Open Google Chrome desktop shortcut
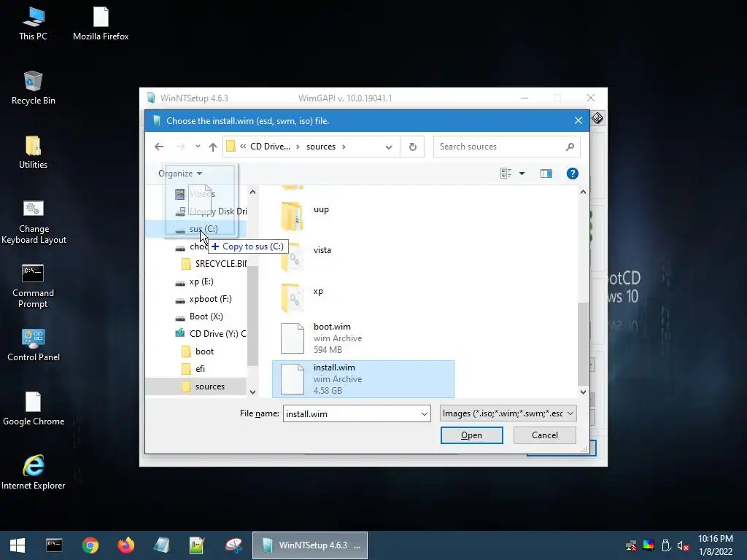This screenshot has width=747, height=560. 34,409
